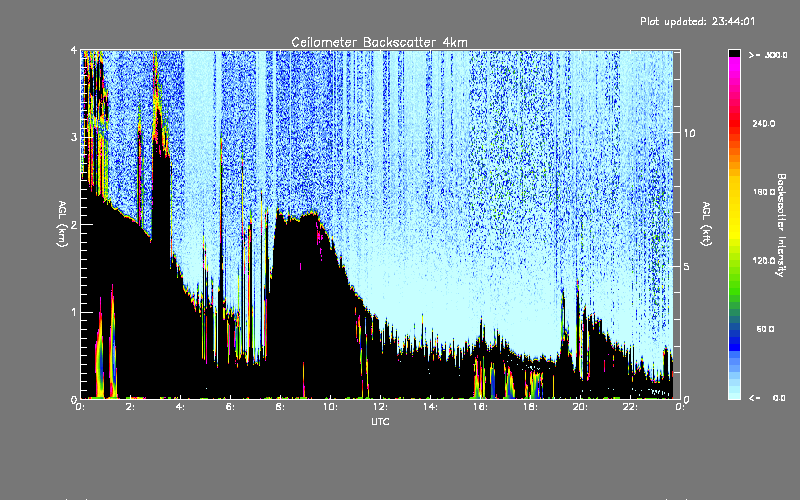Click the 'AGL (kft)' axis label
The image size is (800, 500).
pos(706,224)
